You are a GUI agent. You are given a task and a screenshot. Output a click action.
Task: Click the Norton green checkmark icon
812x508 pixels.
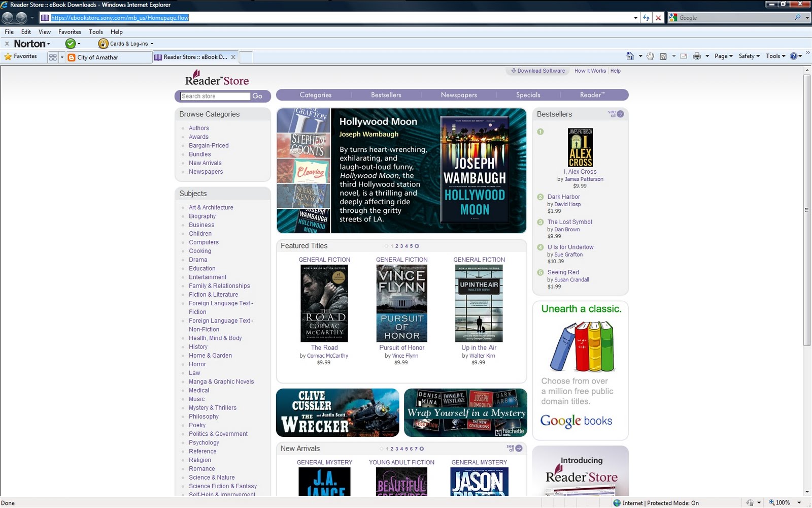71,44
